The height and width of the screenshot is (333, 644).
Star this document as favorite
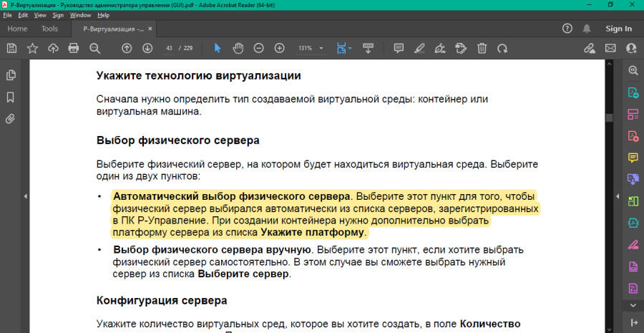point(32,48)
